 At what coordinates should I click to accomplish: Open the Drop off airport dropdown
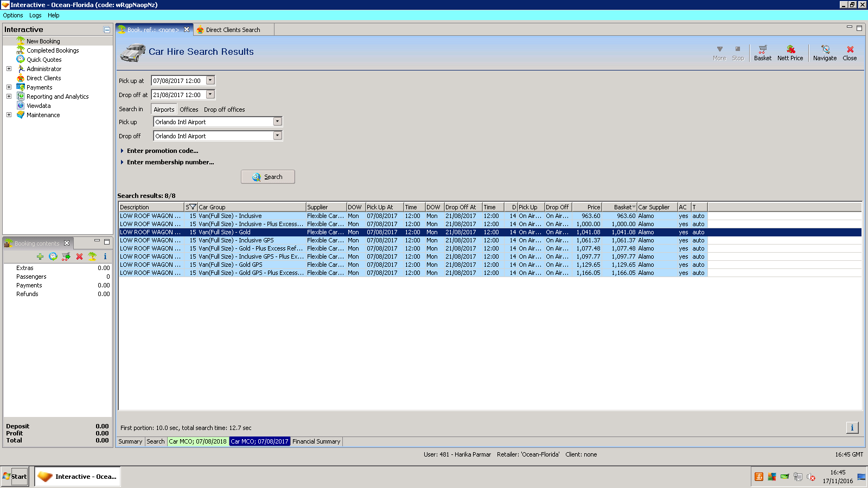tap(277, 136)
